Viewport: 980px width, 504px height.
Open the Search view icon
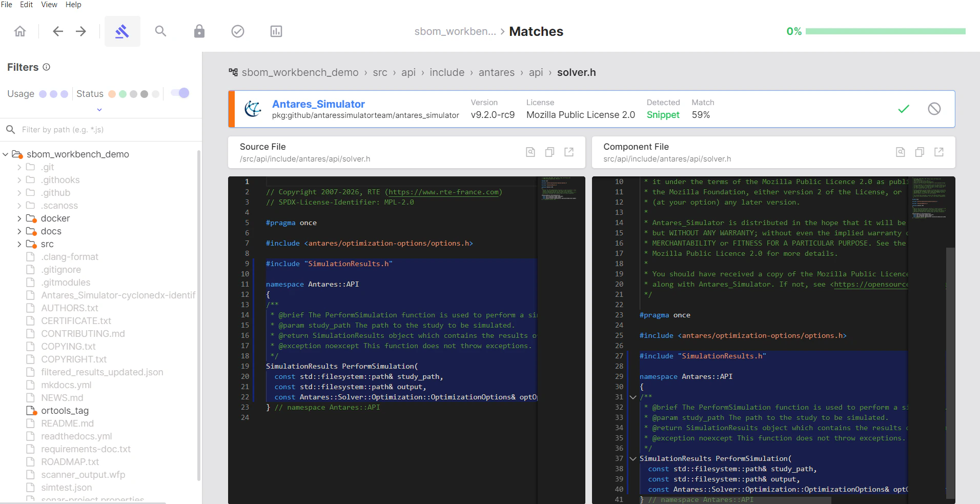point(160,31)
